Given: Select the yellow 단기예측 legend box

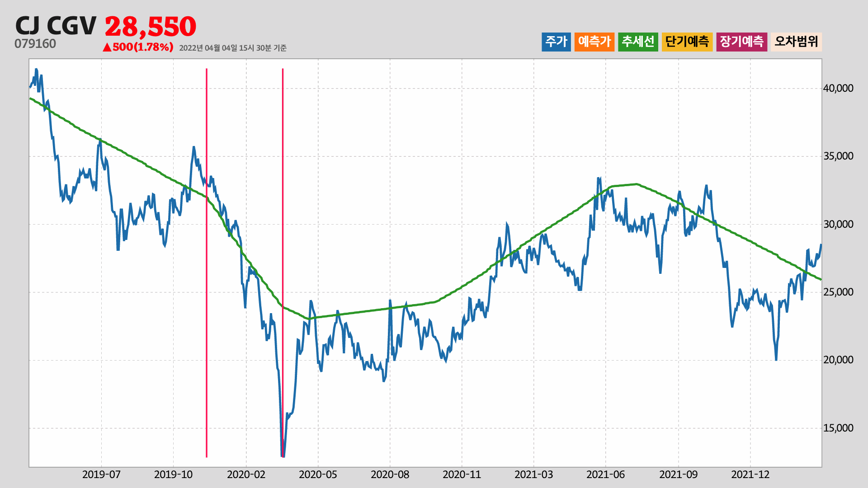Looking at the screenshot, I should (687, 42).
